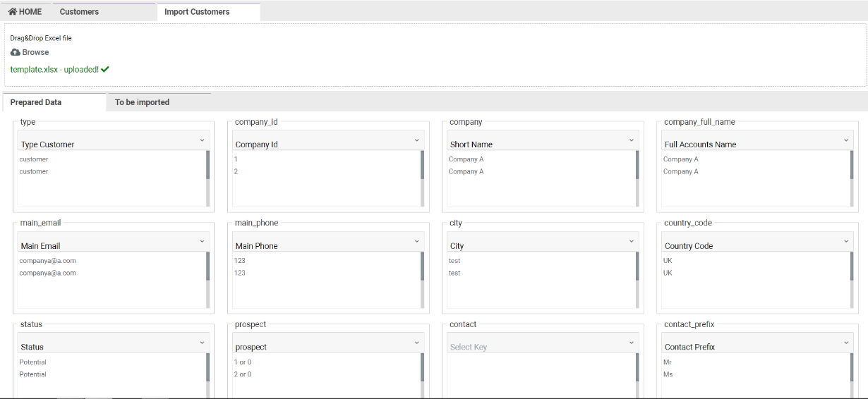Expand the Status field dropdown
The width and height of the screenshot is (868, 399).
tap(113, 343)
